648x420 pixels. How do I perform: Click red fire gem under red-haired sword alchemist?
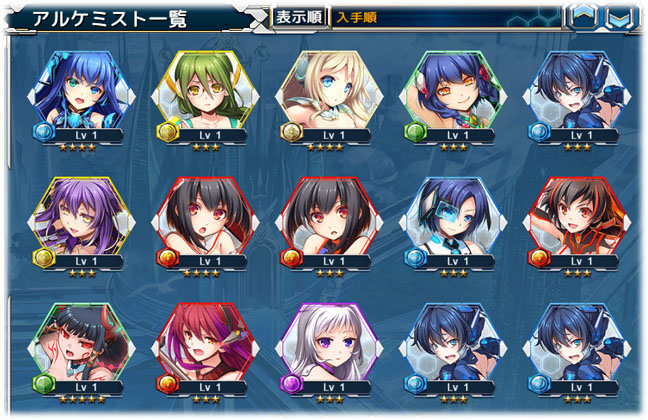click(x=168, y=384)
